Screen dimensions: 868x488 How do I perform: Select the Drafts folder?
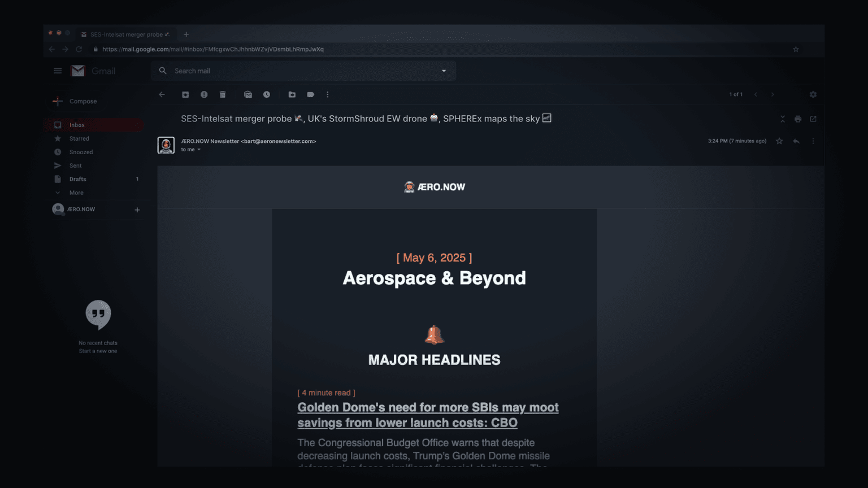[x=77, y=178]
